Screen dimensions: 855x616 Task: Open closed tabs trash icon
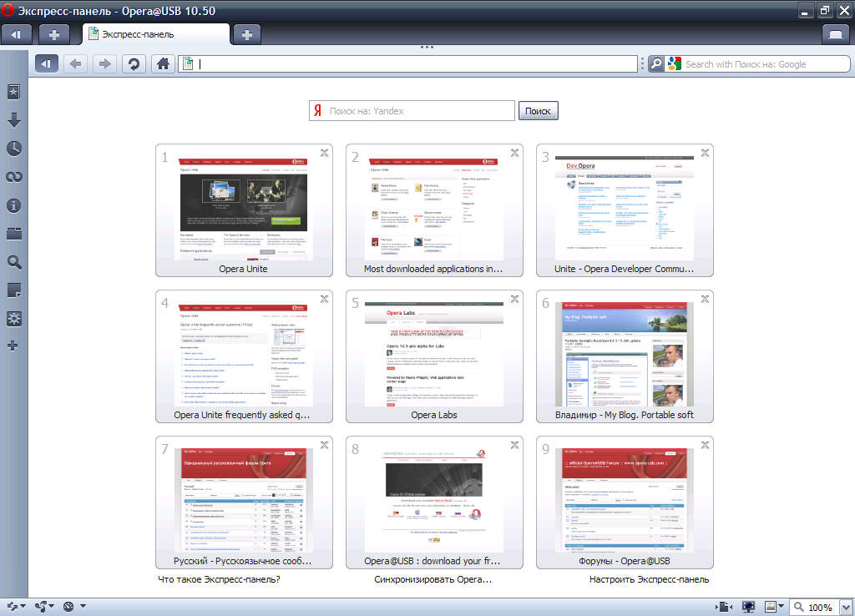[836, 34]
